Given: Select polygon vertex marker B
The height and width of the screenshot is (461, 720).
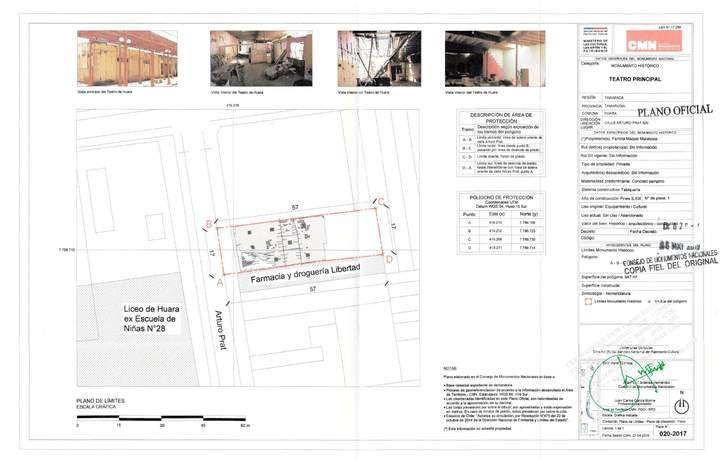Looking at the screenshot, I should click(208, 224).
